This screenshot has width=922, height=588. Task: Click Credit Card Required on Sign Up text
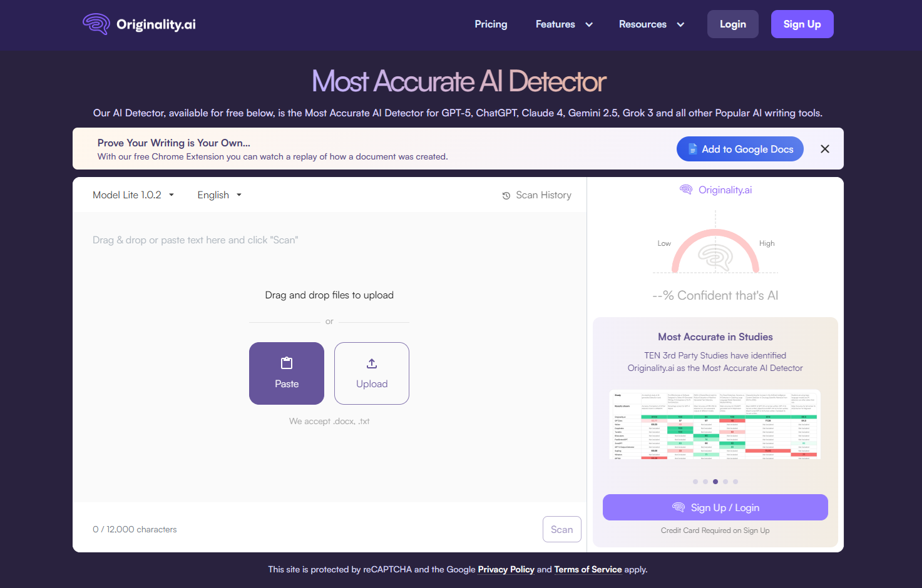715,530
